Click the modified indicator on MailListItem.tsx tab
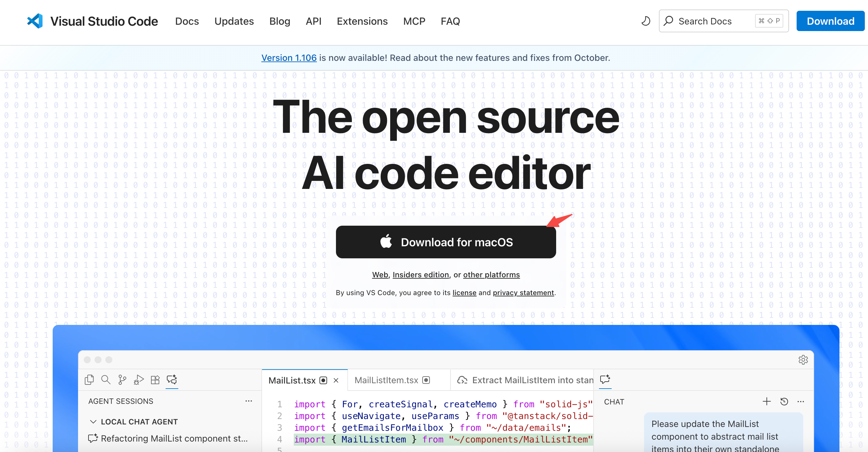The height and width of the screenshot is (452, 868). click(426, 380)
